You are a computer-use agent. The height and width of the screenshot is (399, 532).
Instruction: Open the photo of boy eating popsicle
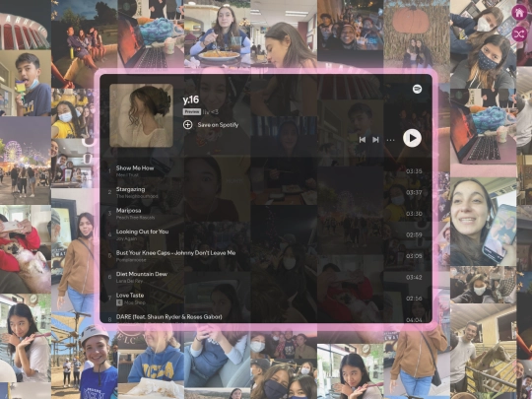[x=26, y=83]
